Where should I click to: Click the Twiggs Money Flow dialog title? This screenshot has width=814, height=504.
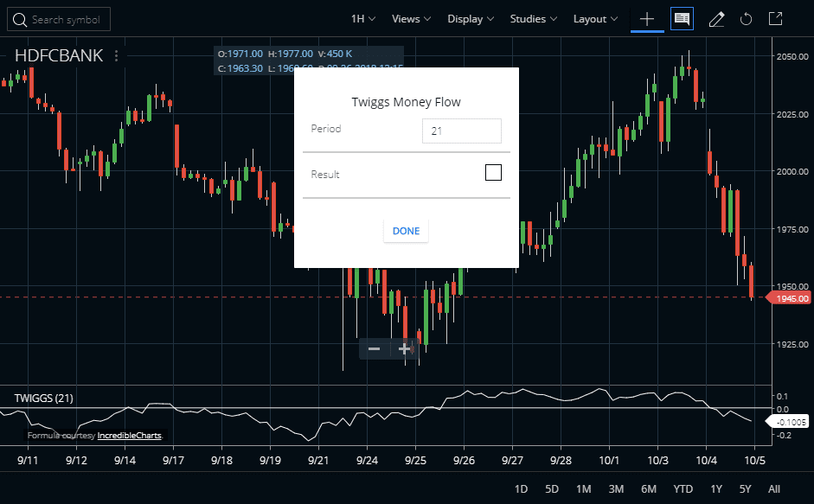[x=406, y=102]
